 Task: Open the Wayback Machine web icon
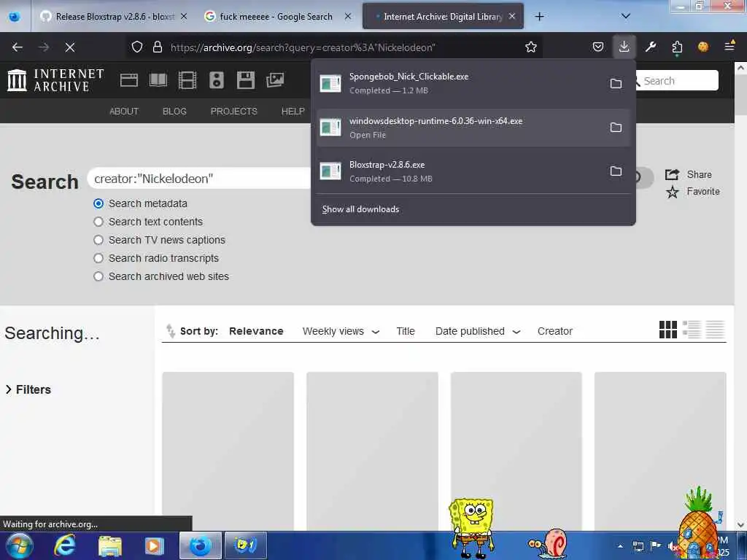[129, 80]
